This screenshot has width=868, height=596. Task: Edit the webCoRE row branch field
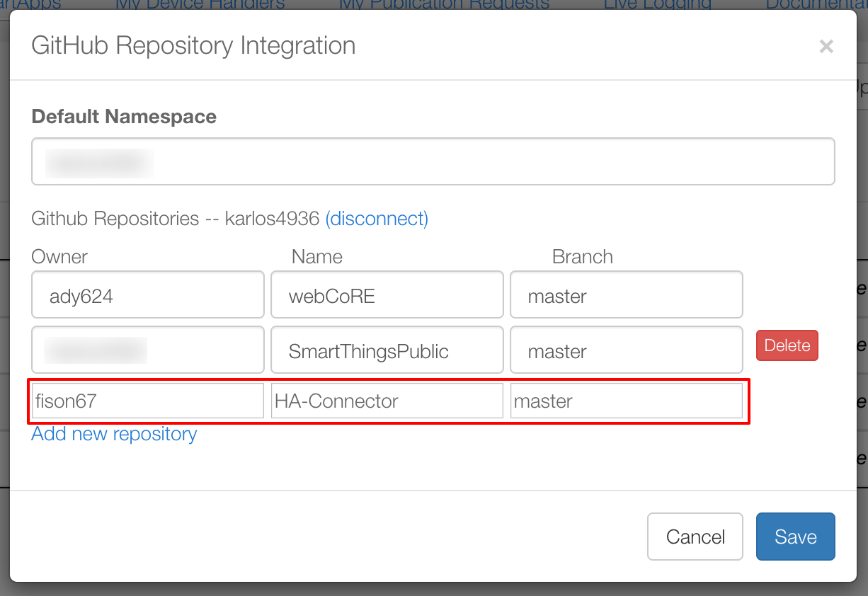click(627, 294)
